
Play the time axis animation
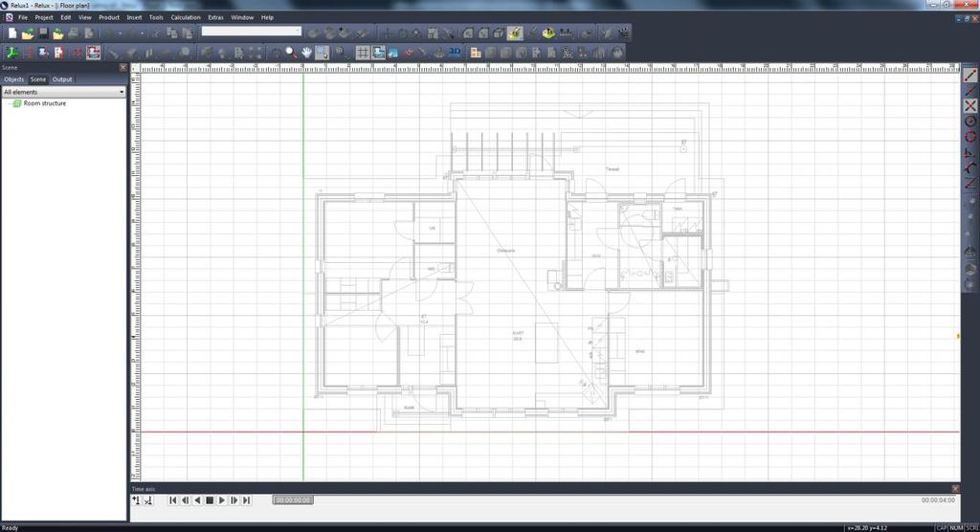pos(222,500)
